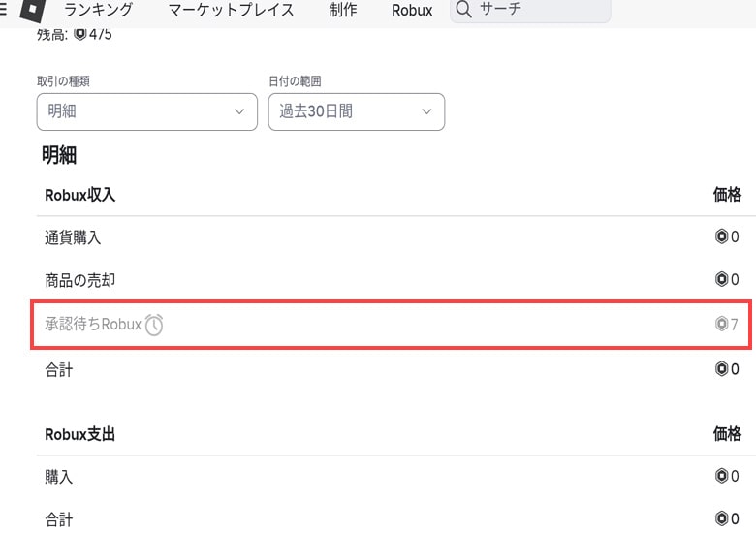Click the chevron arrow in 明細 dropdown
The image size is (756, 533).
coord(239,112)
